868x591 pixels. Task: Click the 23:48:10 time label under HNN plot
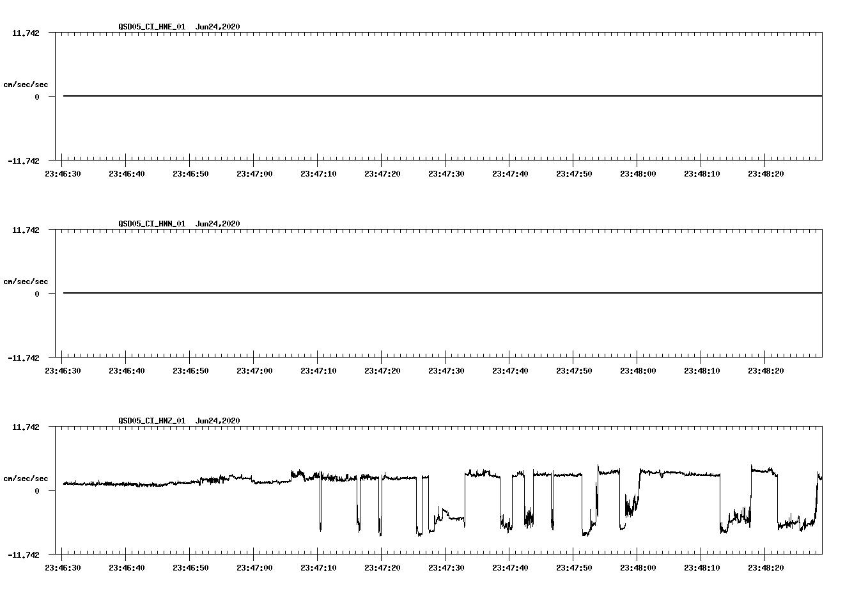click(x=702, y=371)
